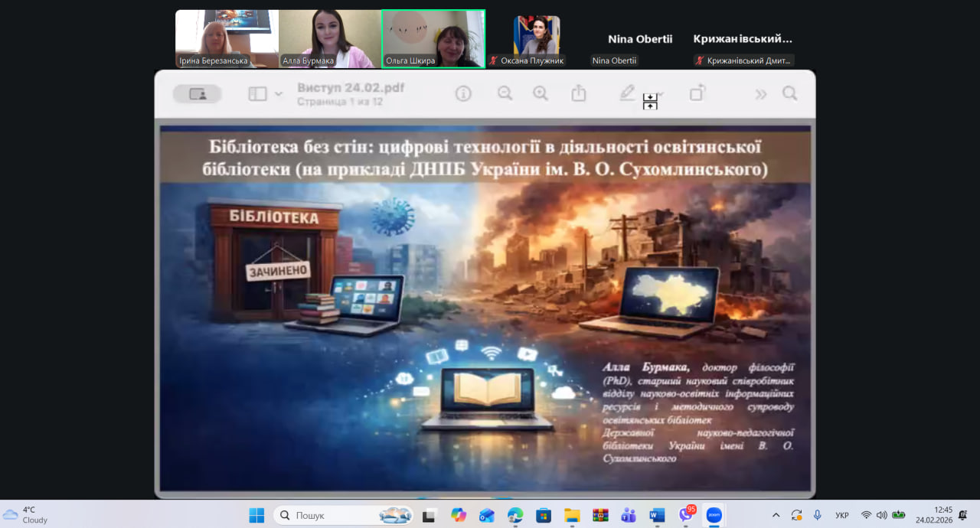Toggle the sidebar view button
The height and width of the screenshot is (528, 980).
click(x=258, y=93)
